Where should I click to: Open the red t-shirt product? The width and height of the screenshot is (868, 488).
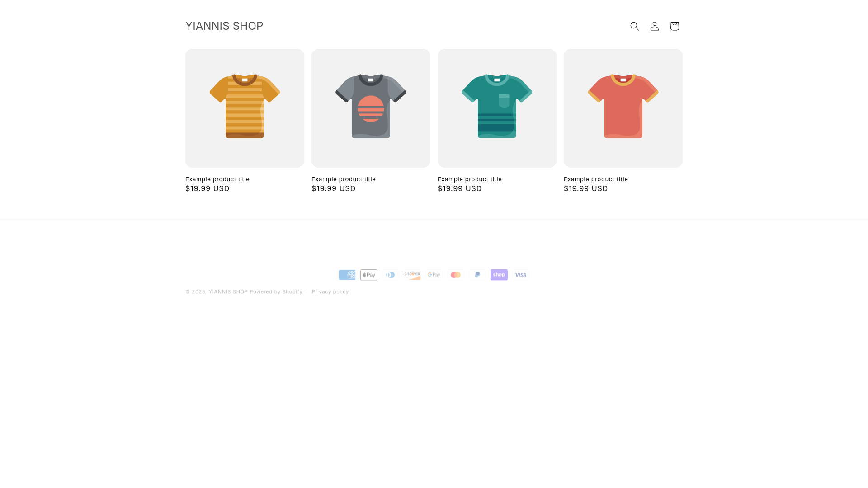click(x=623, y=108)
